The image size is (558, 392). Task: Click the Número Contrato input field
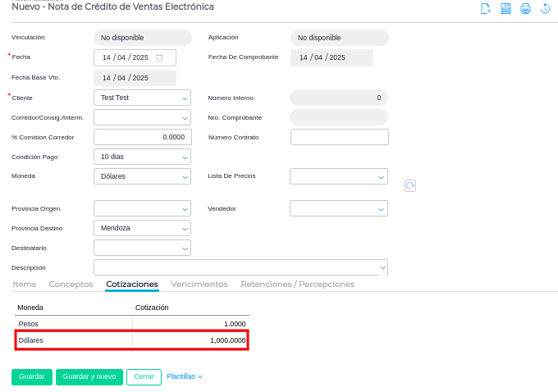tap(340, 137)
